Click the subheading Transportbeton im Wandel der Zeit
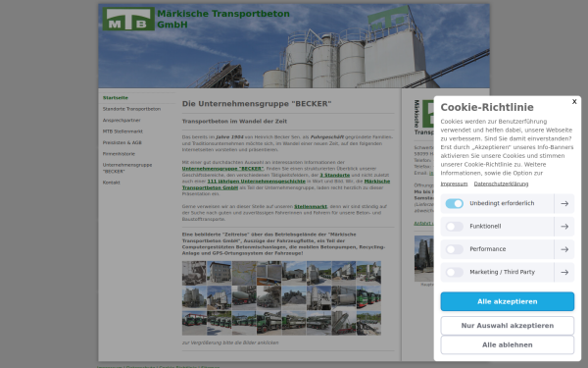This screenshot has width=588, height=368. (x=234, y=122)
